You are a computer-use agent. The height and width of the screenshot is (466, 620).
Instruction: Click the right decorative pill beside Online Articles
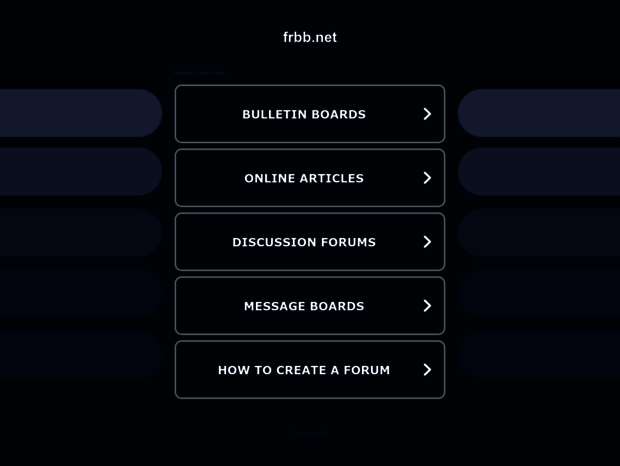click(540, 172)
